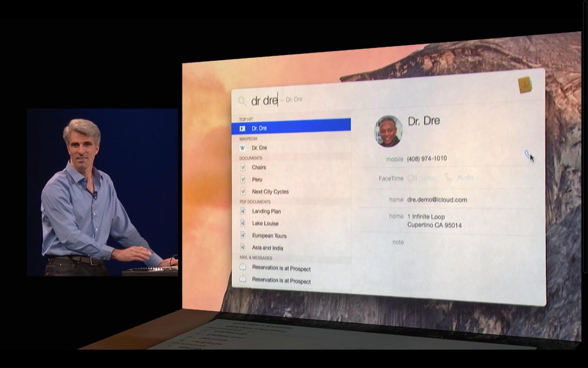Click the Landing Plan PDF icon
The width and height of the screenshot is (588, 368).
pyautogui.click(x=243, y=211)
